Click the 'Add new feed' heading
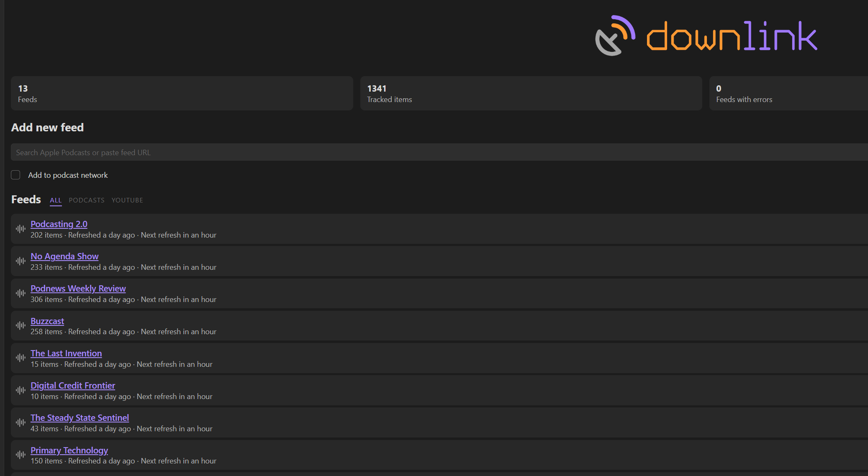The image size is (868, 476). coord(47,128)
